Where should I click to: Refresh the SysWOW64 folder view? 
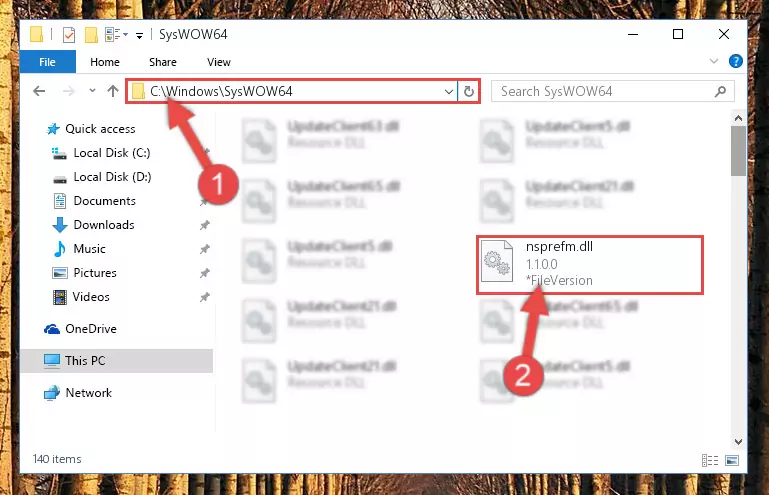point(469,91)
